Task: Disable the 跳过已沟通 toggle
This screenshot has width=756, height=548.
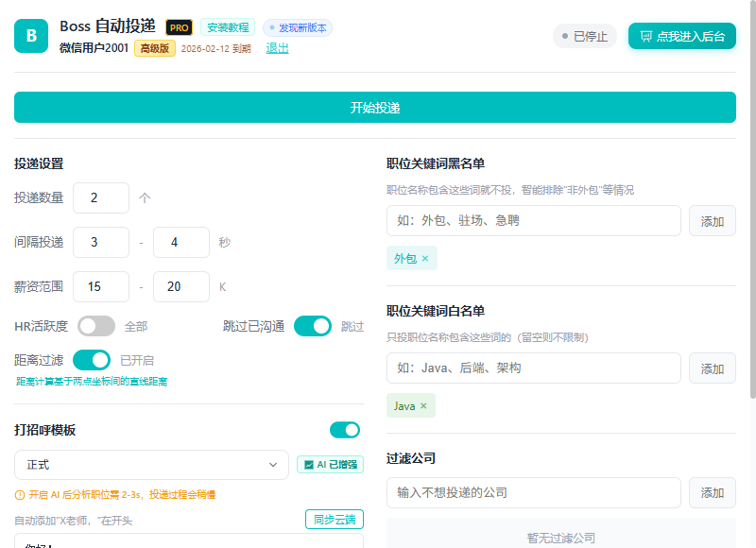Action: click(315, 324)
